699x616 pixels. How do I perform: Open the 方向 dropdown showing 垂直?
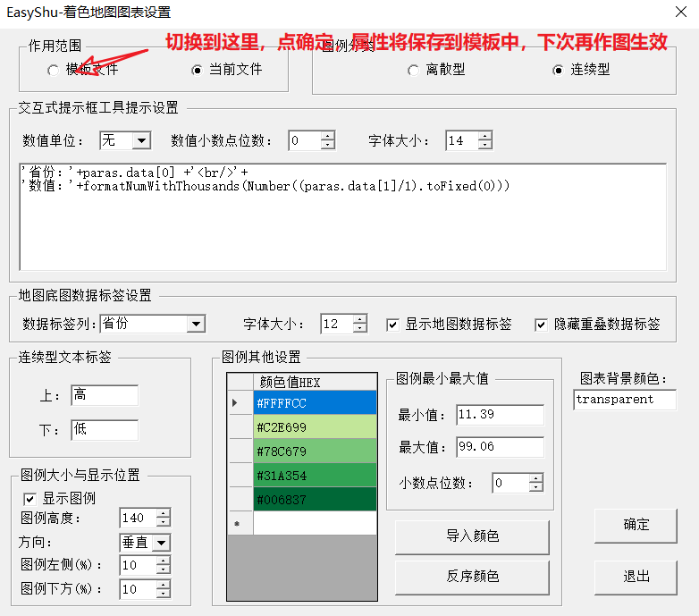162,543
